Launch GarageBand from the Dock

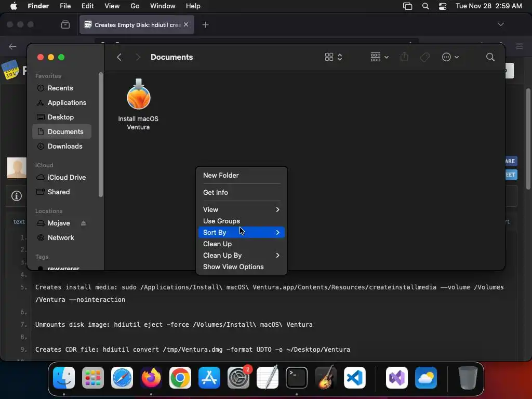pyautogui.click(x=326, y=377)
